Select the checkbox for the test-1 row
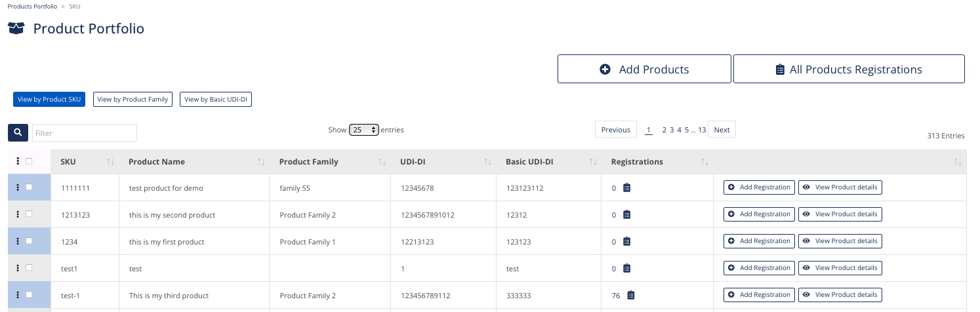 pos(29,295)
